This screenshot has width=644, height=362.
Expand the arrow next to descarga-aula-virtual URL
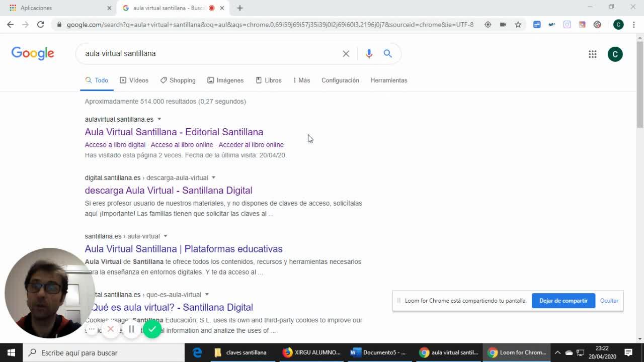[x=213, y=177]
